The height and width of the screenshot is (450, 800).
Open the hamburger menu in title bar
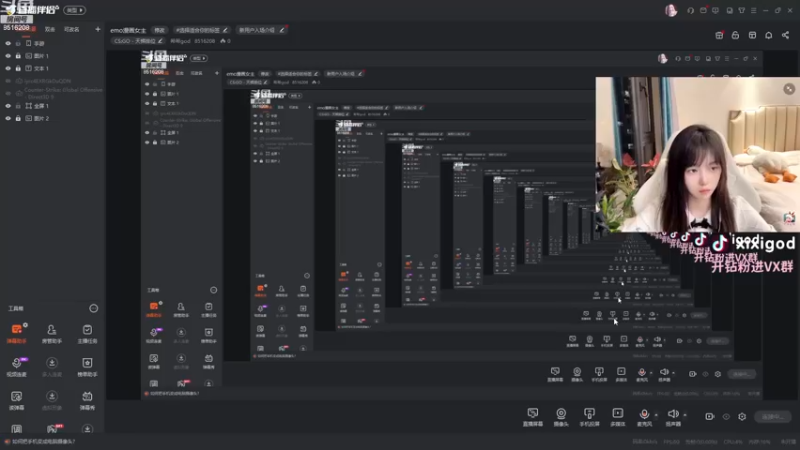pyautogui.click(x=754, y=10)
